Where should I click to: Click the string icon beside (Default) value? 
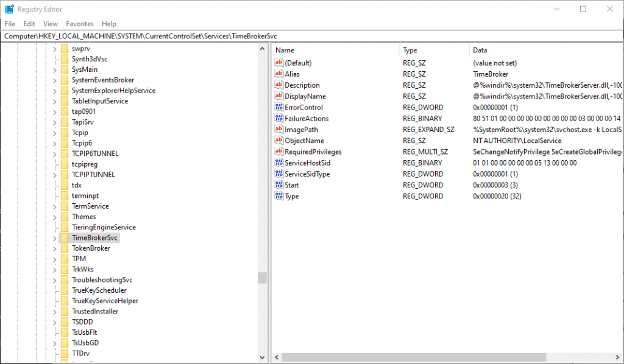pyautogui.click(x=278, y=62)
